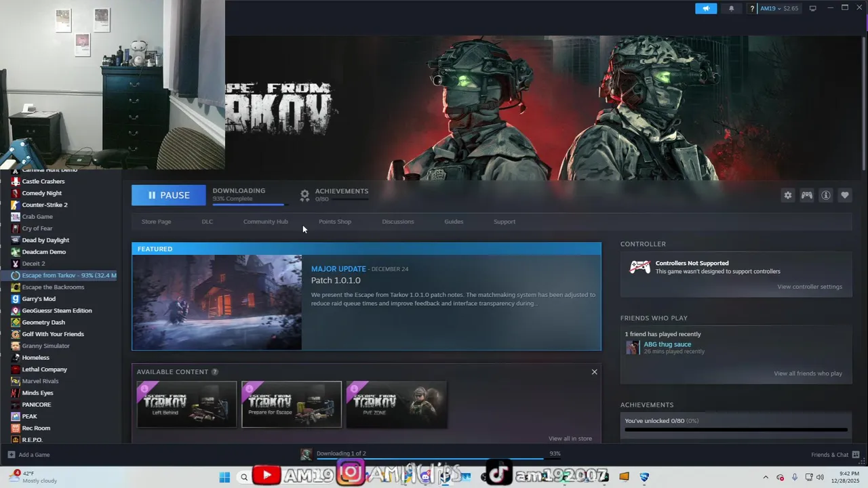Select Comedy Night in library list
Image resolution: width=868 pixels, height=488 pixels.
coord(42,193)
